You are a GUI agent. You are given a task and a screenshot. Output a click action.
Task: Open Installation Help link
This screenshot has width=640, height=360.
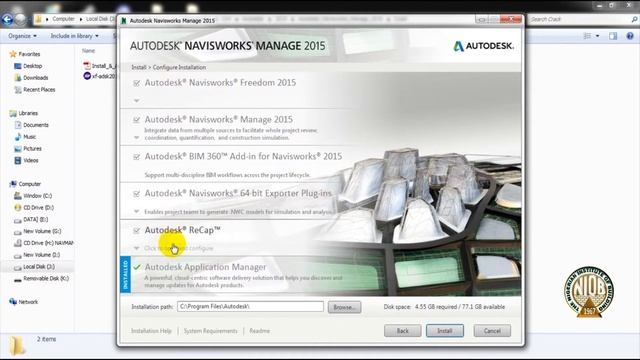tap(151, 331)
